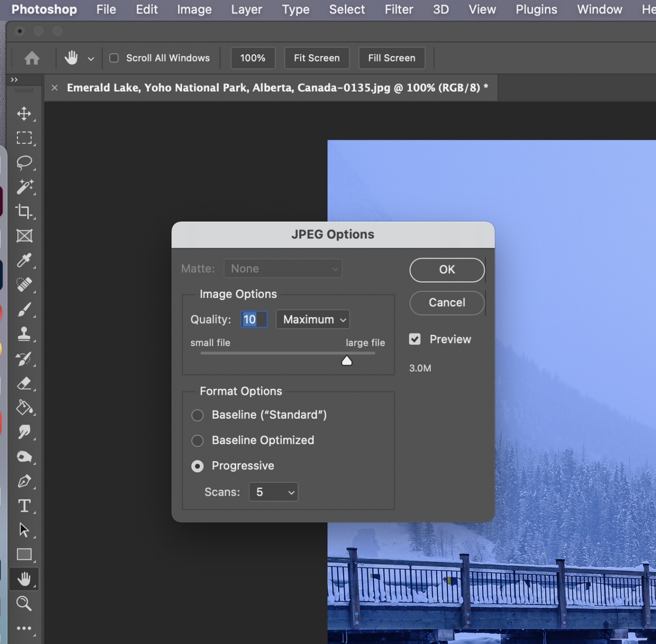Viewport: 656px width, 644px height.
Task: Open the Edit menu
Action: [147, 9]
